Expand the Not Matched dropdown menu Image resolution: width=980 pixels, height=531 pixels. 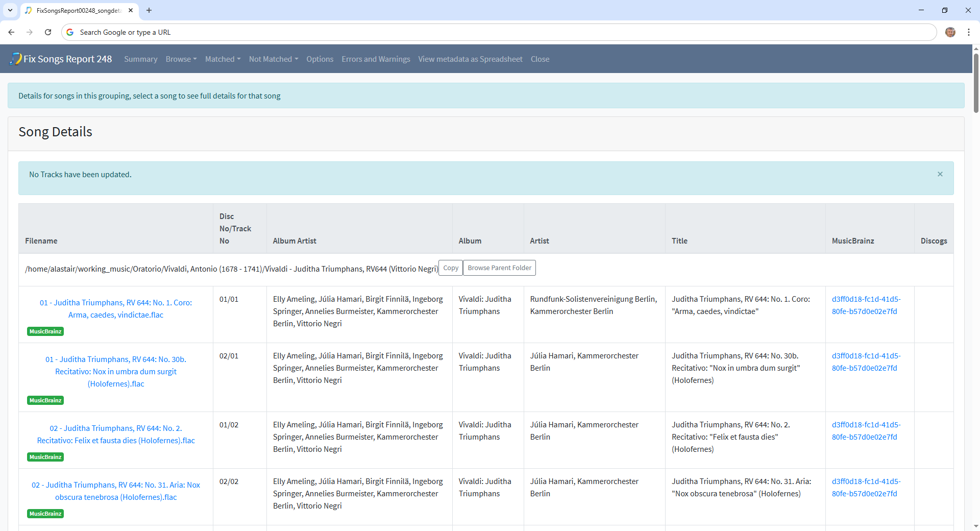pos(273,59)
